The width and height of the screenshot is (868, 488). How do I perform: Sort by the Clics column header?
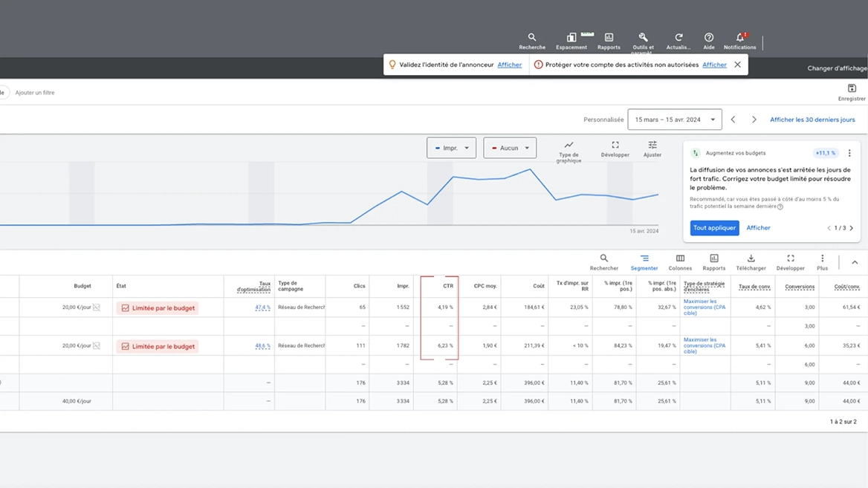359,286
